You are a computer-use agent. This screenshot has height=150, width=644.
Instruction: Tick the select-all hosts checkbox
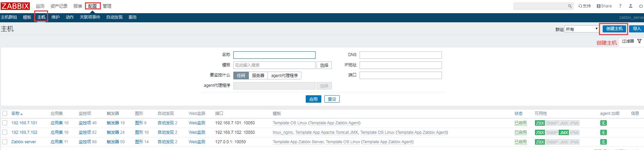tap(5, 114)
